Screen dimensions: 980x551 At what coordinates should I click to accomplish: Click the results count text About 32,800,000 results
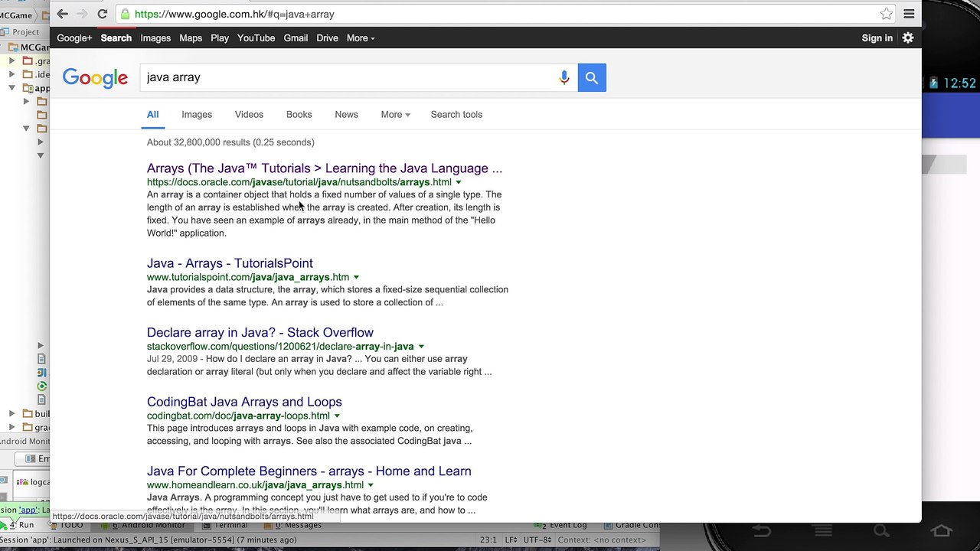click(230, 142)
